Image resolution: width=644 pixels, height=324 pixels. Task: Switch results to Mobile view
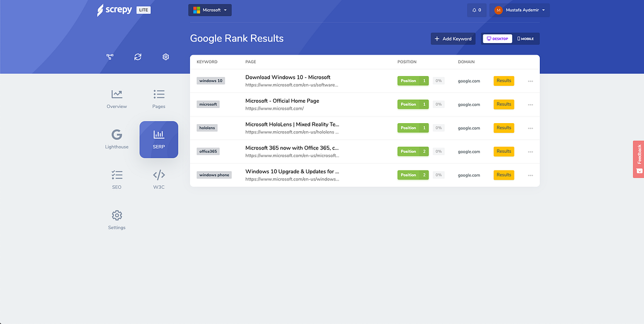(x=526, y=38)
